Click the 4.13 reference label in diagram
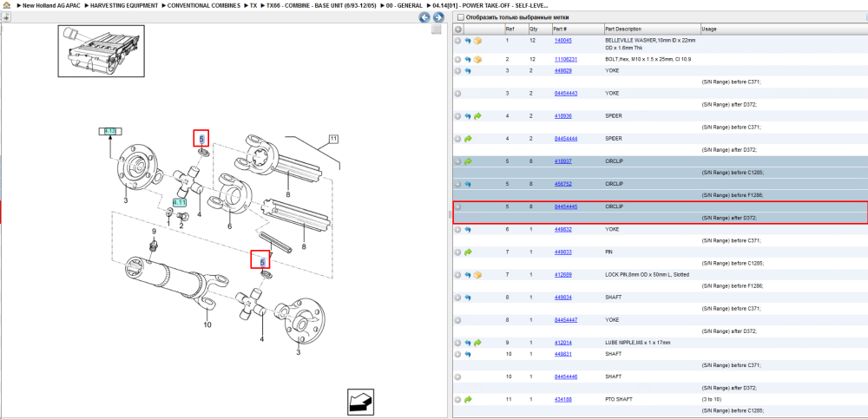 click(x=110, y=131)
